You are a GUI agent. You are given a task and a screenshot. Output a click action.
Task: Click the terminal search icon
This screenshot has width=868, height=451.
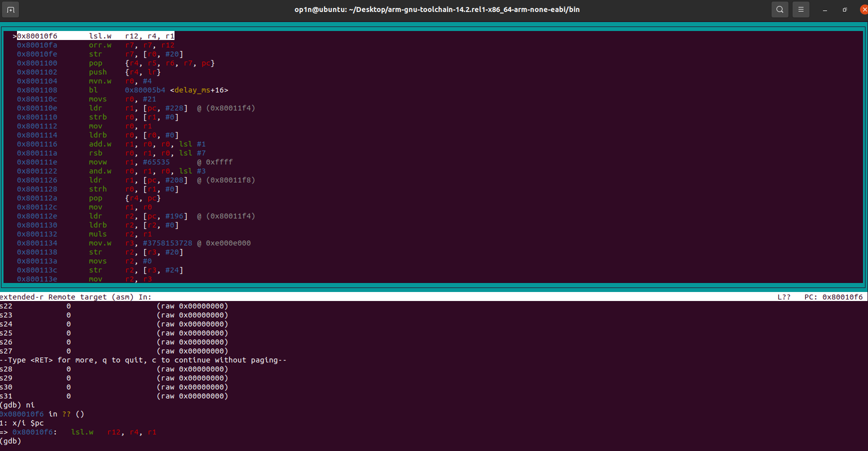(x=779, y=9)
